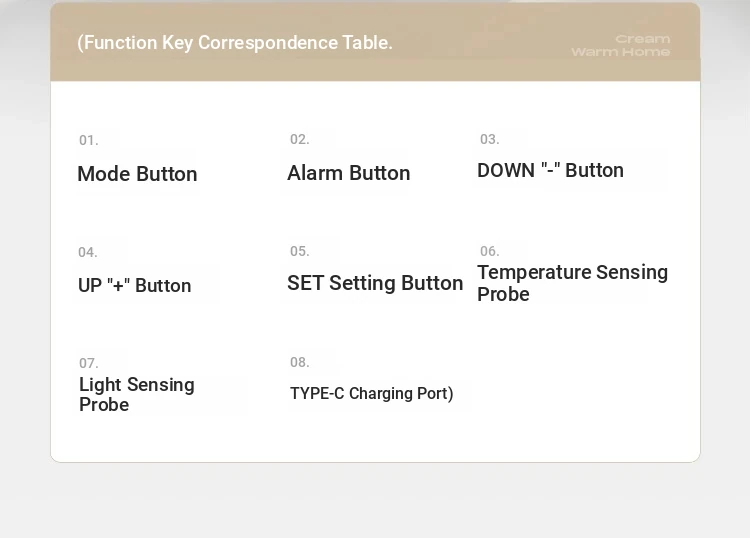Click the 04. number label

(x=88, y=252)
